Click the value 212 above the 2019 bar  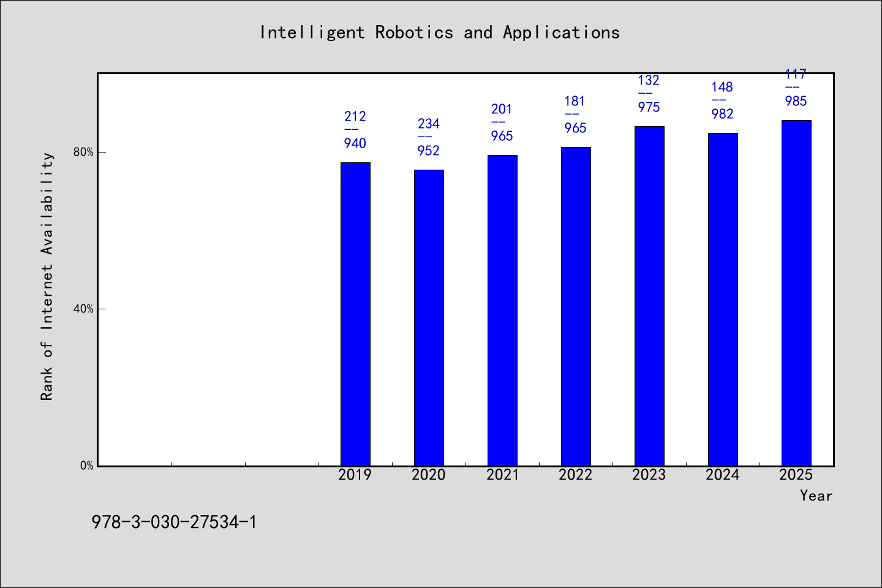pyautogui.click(x=355, y=116)
